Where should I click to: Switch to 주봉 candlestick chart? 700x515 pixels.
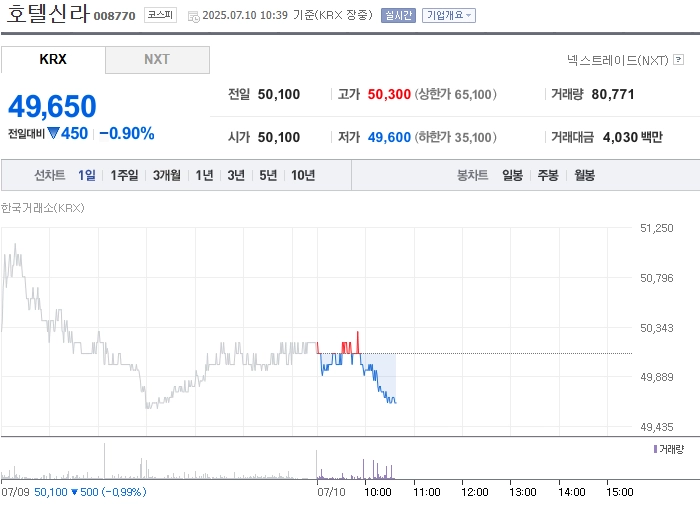pyautogui.click(x=548, y=175)
